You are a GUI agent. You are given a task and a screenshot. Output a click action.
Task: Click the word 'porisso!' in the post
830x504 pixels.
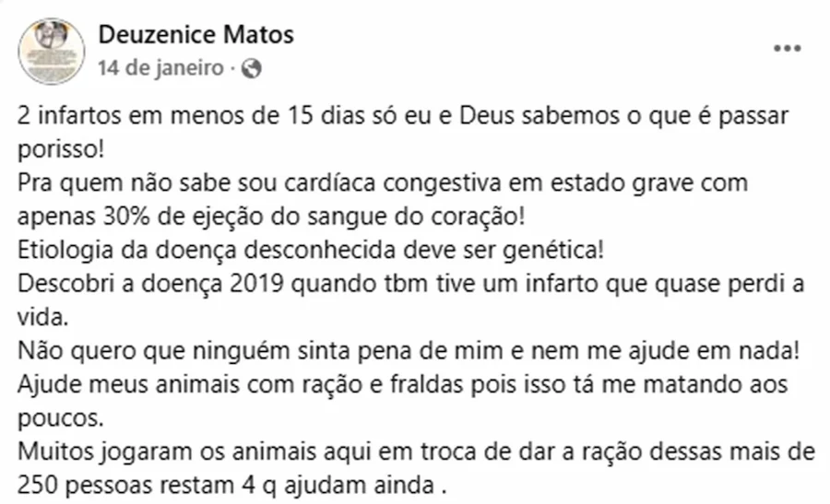click(61, 149)
